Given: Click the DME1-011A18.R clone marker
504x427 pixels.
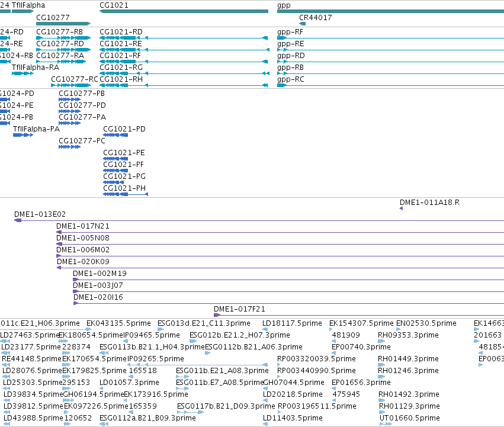Looking at the screenshot, I should click(x=401, y=208).
